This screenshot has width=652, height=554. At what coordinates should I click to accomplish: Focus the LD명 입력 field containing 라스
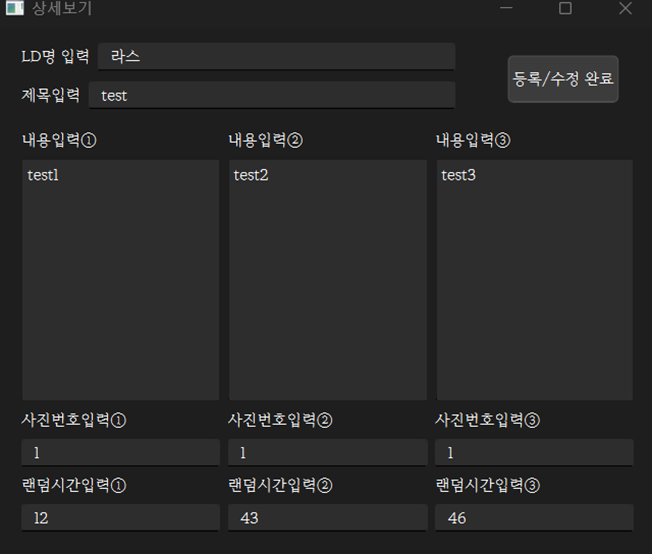click(x=276, y=57)
